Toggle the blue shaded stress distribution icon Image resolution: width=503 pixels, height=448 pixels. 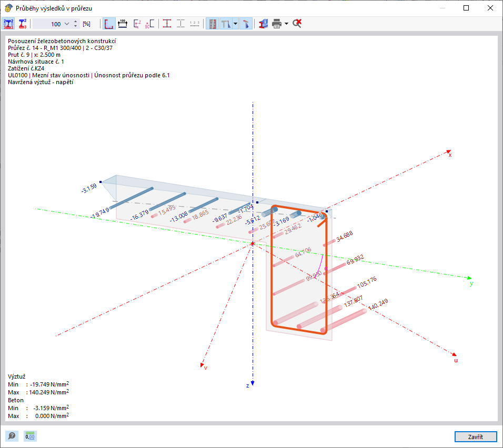(x=246, y=24)
